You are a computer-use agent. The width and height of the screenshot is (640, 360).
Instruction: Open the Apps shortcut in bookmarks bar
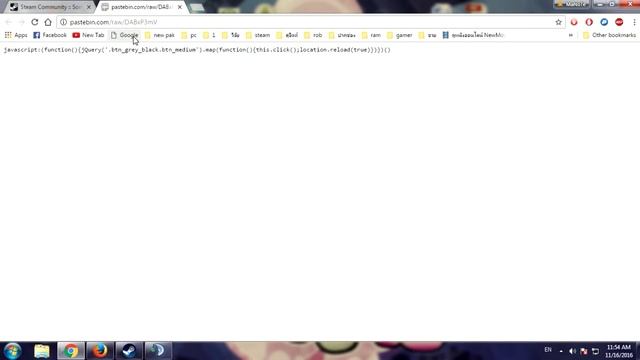[16, 35]
